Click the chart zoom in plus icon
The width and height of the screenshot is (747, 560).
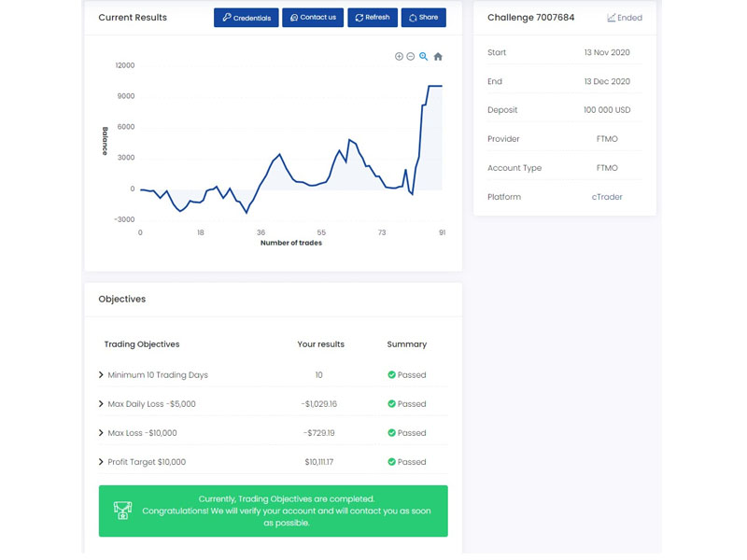click(399, 57)
